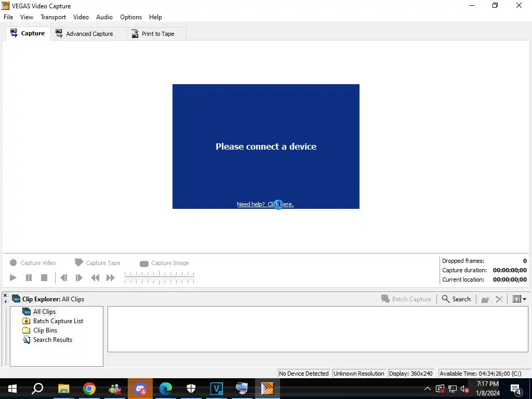Viewport: 532px width, 399px height.
Task: Open the View menu
Action: pos(26,17)
